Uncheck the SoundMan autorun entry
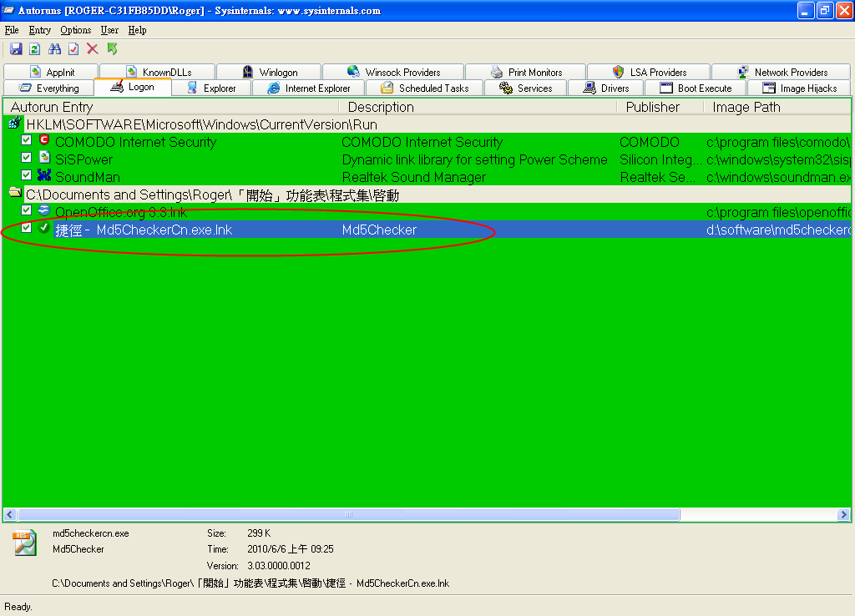This screenshot has width=855, height=616. click(x=26, y=175)
